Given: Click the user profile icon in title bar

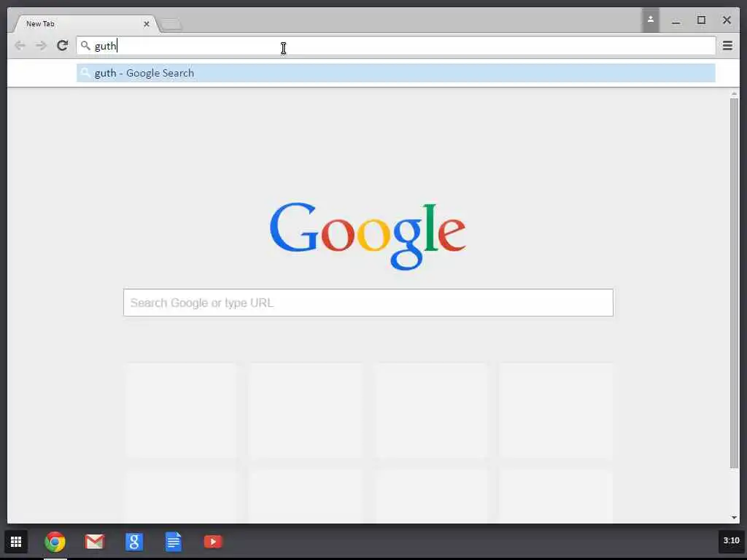Looking at the screenshot, I should [x=650, y=20].
